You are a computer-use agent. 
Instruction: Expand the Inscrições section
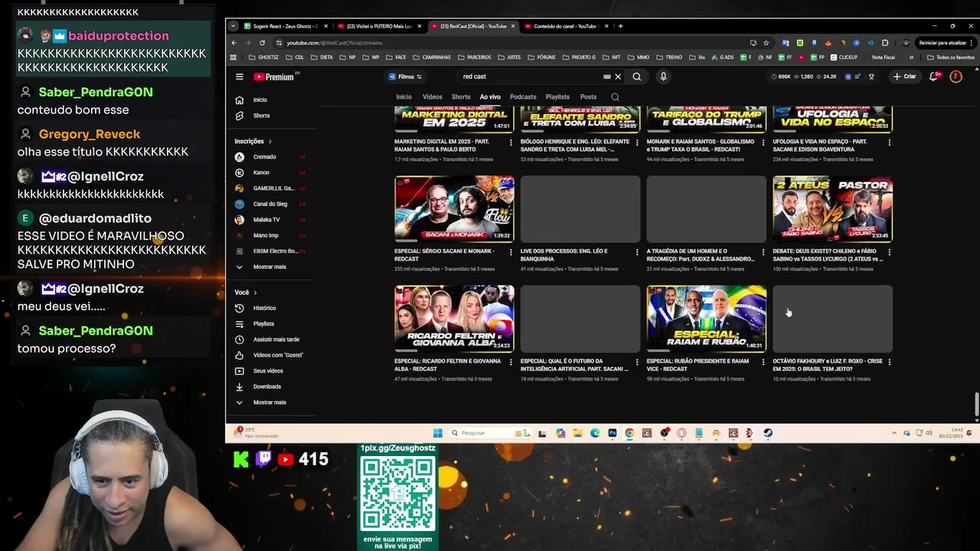[x=253, y=141]
